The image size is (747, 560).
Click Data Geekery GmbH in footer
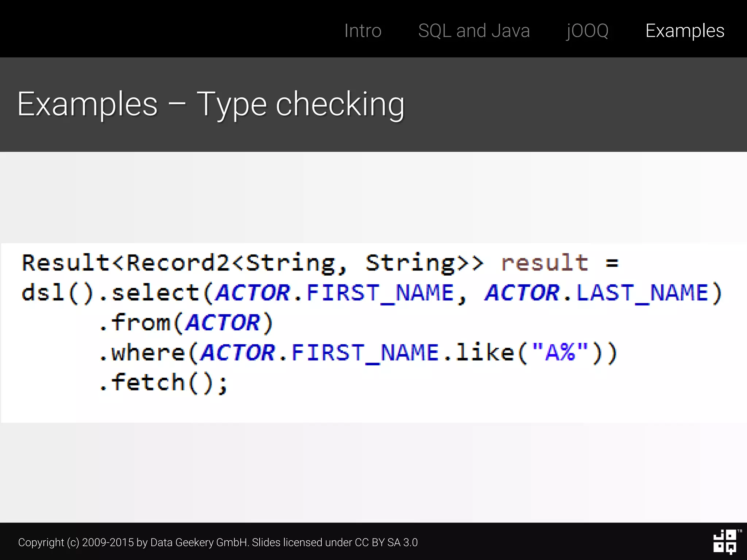point(199,542)
